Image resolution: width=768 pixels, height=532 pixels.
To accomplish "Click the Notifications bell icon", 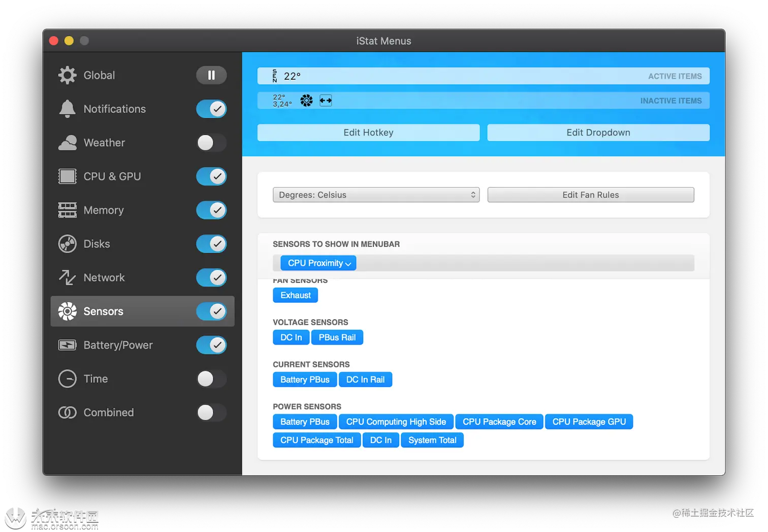I will coord(67,109).
